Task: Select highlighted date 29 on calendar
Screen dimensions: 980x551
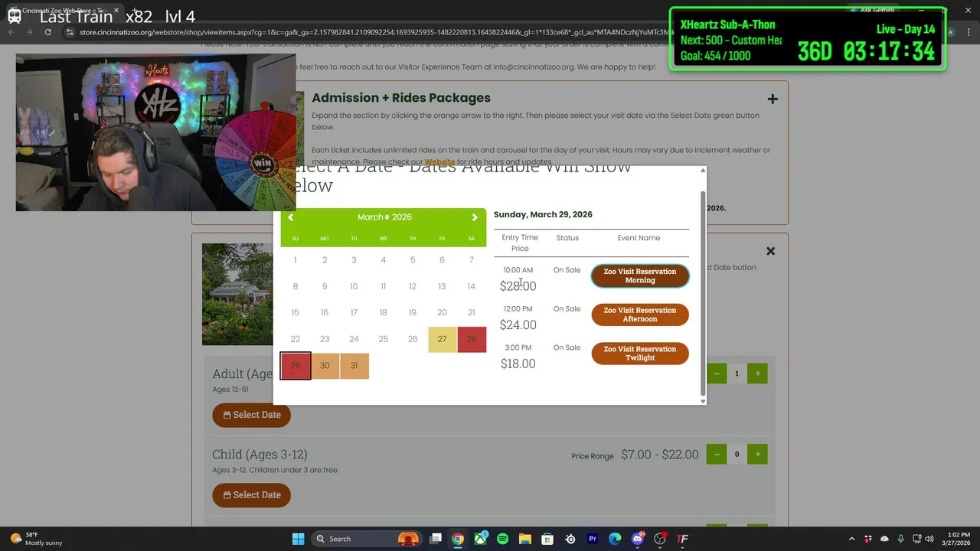Action: pyautogui.click(x=296, y=366)
